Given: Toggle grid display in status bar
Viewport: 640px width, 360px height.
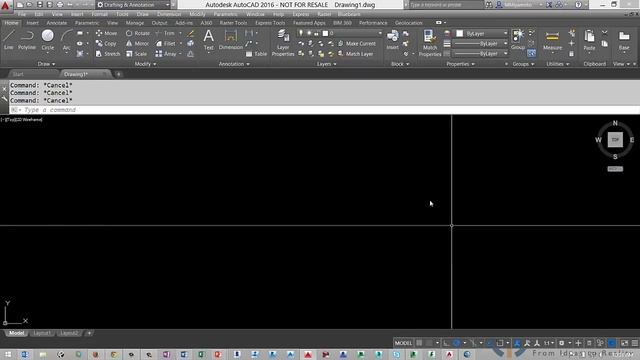Looking at the screenshot, I should coord(419,343).
